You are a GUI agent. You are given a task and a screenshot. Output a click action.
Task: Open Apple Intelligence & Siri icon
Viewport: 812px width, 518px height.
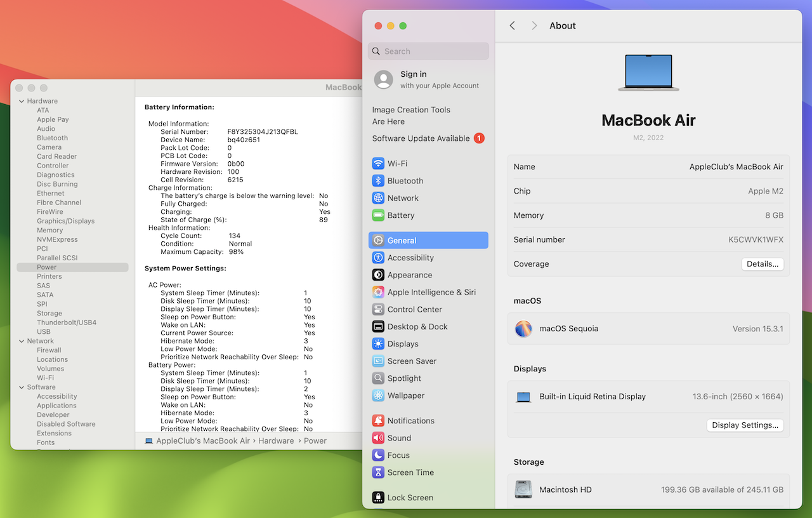[378, 292]
